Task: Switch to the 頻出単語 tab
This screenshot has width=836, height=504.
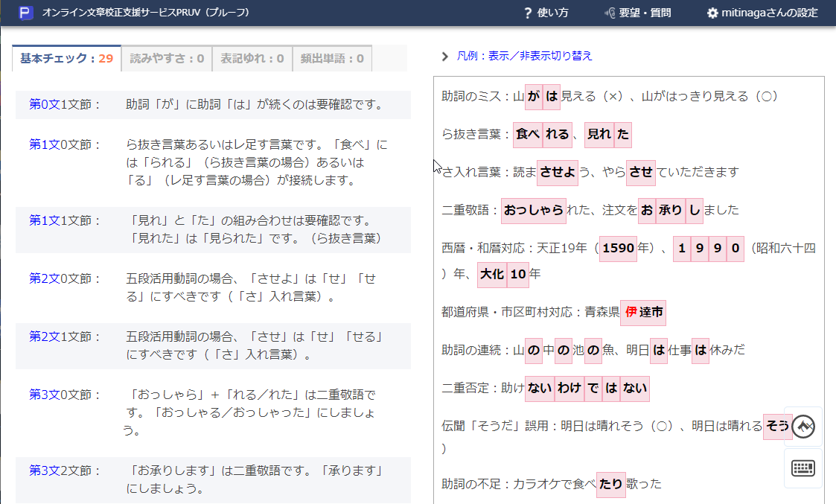Action: tap(332, 58)
